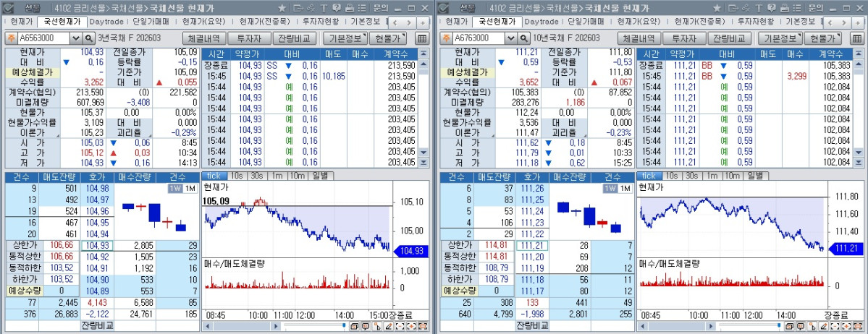Click the A6563000 code input field
This screenshot has width=868, height=334.
[x=44, y=38]
